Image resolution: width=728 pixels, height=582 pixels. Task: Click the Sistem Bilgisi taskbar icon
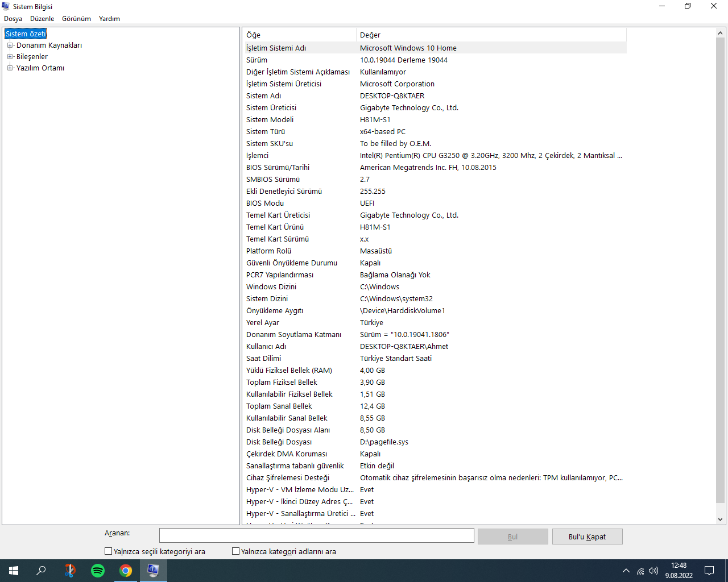coord(154,571)
